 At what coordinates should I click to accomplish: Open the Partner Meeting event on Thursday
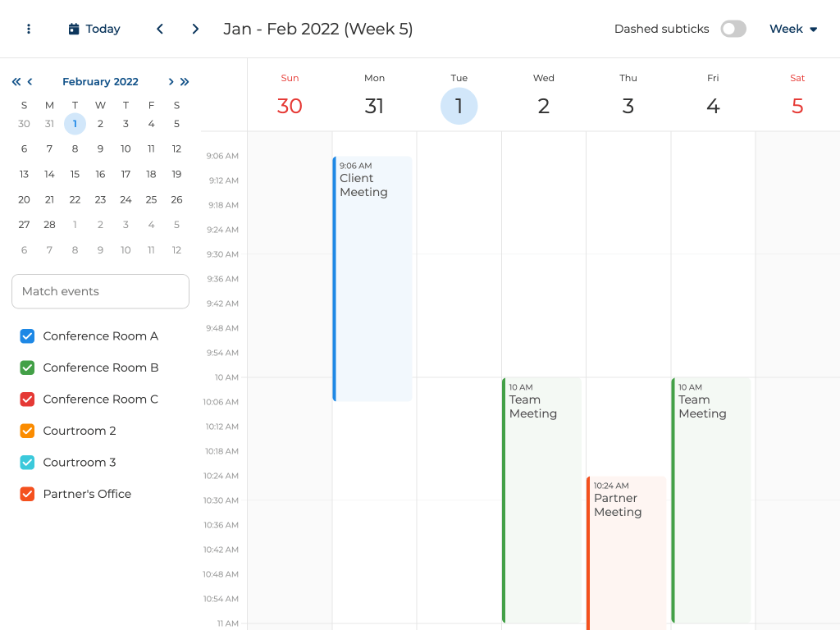tap(628, 550)
